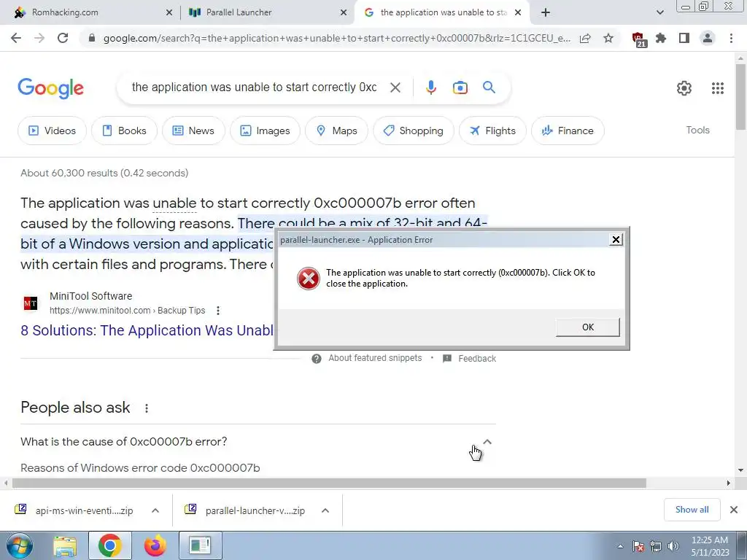Viewport: 747px width, 560px height.
Task: Expand api-ms-win-eventi download options arrow
Action: pos(155,510)
